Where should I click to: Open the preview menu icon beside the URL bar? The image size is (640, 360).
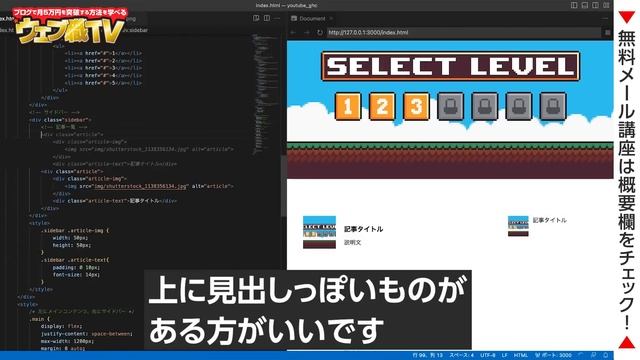pos(607,32)
